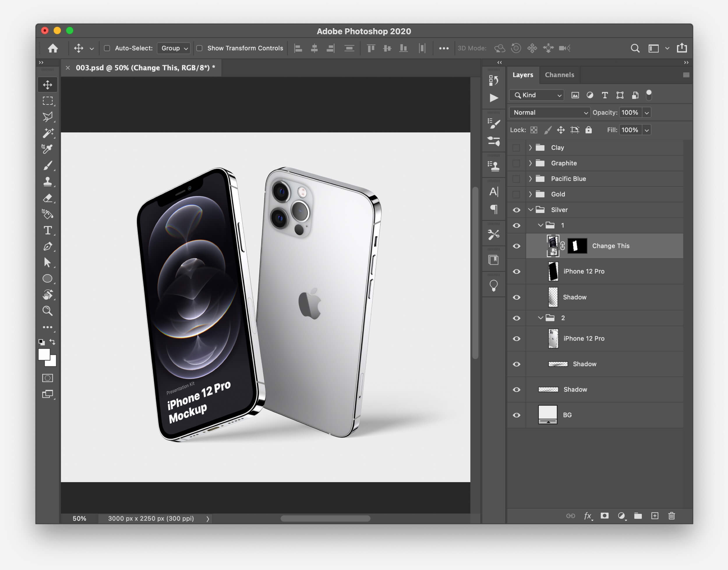Select the Polygonal Lasso tool
Image resolution: width=728 pixels, height=570 pixels.
click(x=47, y=117)
